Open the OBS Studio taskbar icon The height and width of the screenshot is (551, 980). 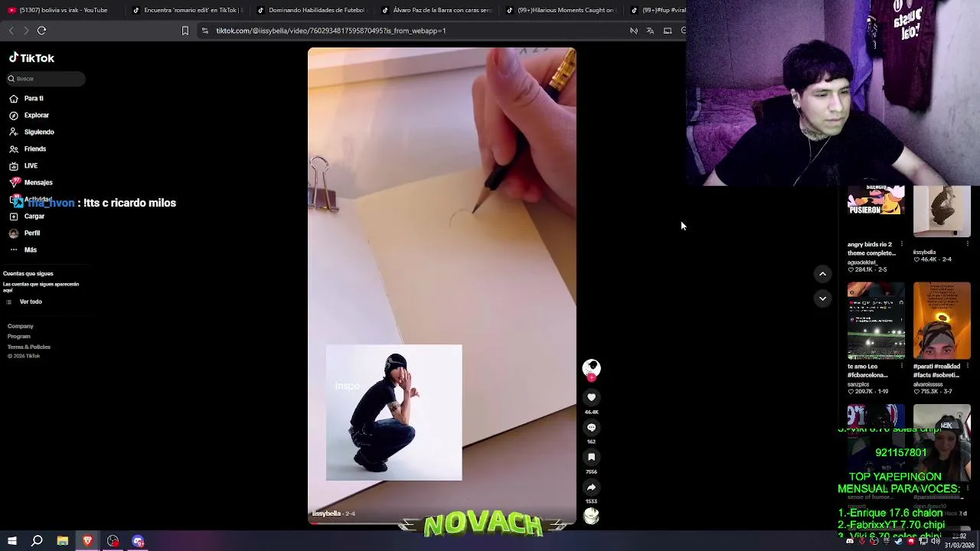pos(113,541)
